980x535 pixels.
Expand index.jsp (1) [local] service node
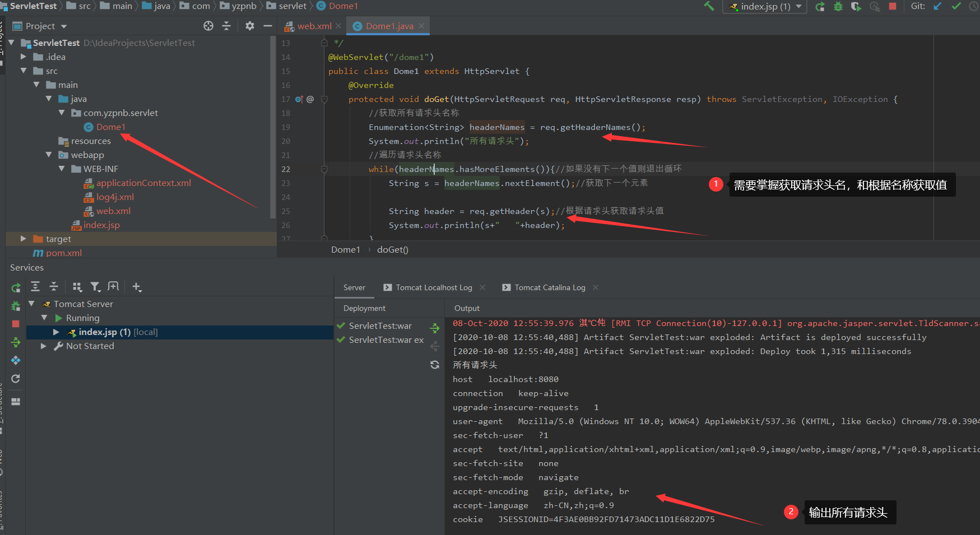point(56,332)
